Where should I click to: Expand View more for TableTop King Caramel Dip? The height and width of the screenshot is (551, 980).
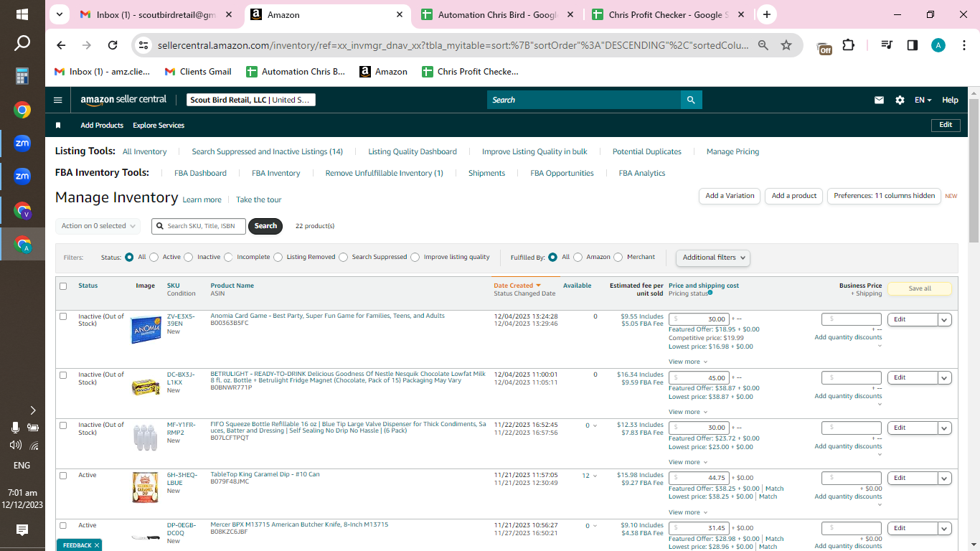point(688,512)
